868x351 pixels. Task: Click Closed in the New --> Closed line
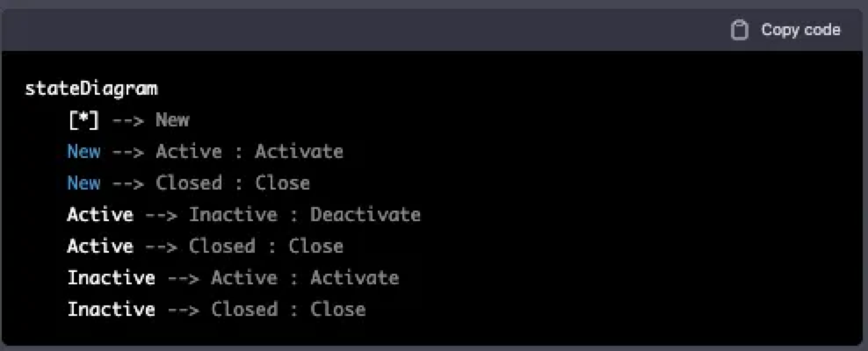click(189, 183)
